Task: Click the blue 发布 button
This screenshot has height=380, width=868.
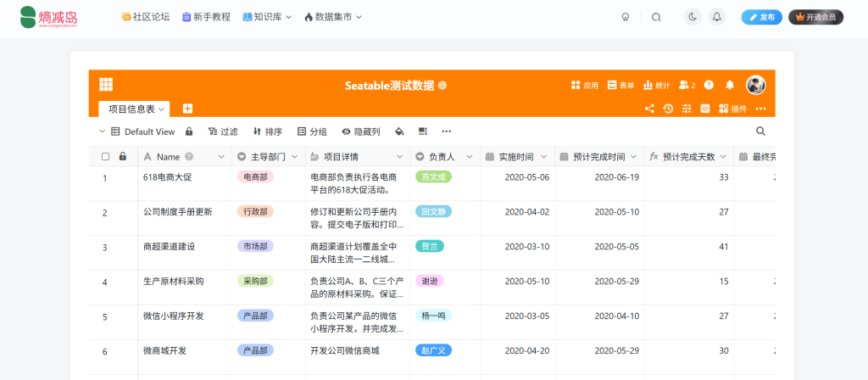Action: click(761, 17)
